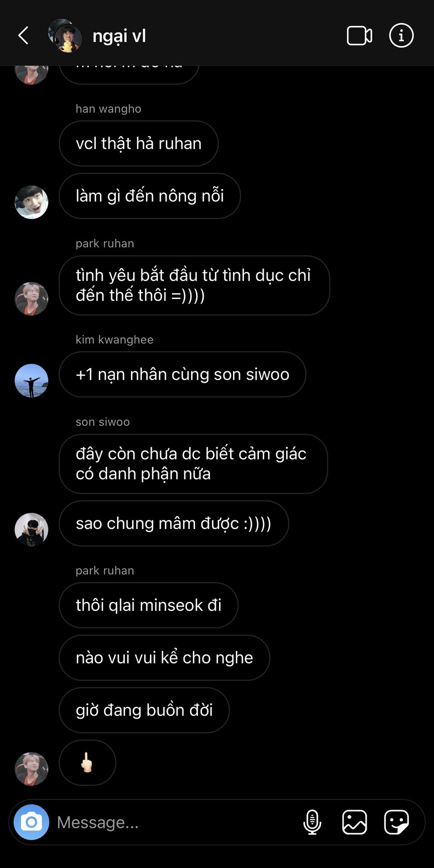
Task: Start a video call
Action: 359,36
